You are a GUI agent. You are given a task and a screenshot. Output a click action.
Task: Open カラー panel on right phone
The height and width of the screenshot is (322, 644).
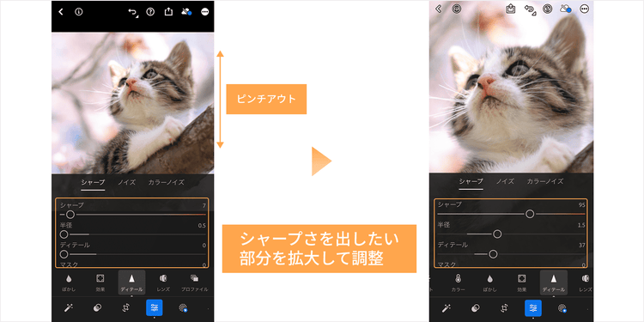pos(458,283)
